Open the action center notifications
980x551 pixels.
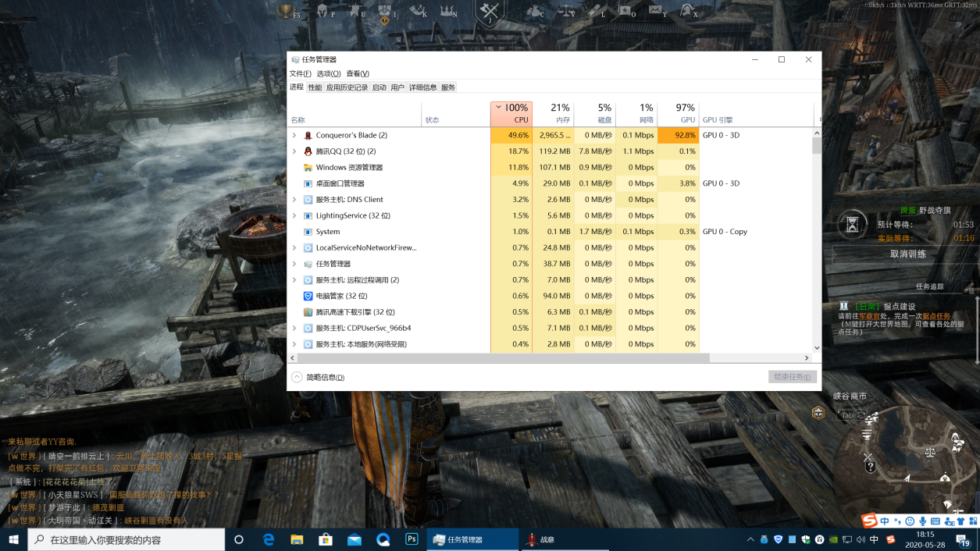click(x=965, y=539)
